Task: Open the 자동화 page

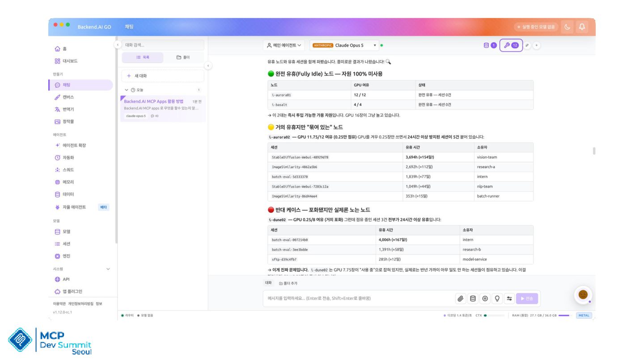Action: pyautogui.click(x=80, y=158)
